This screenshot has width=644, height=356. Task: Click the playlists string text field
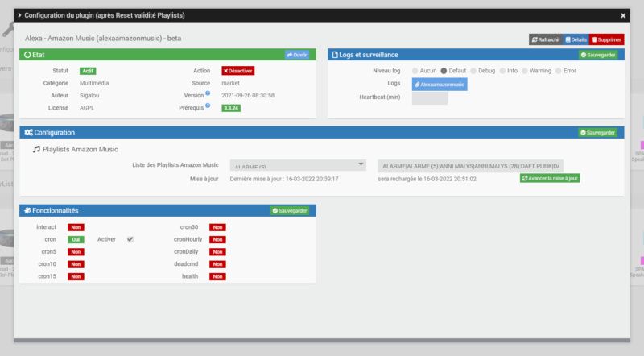[470, 166]
